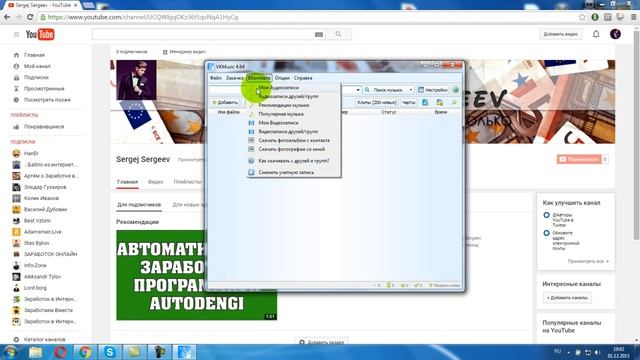Open Настройки in VKMusic toolbar
Image resolution: width=640 pixels, height=360 pixels.
[x=433, y=90]
